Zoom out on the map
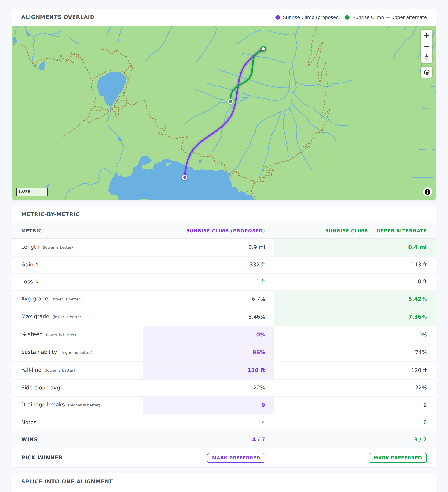This screenshot has height=492, width=448. point(426,46)
